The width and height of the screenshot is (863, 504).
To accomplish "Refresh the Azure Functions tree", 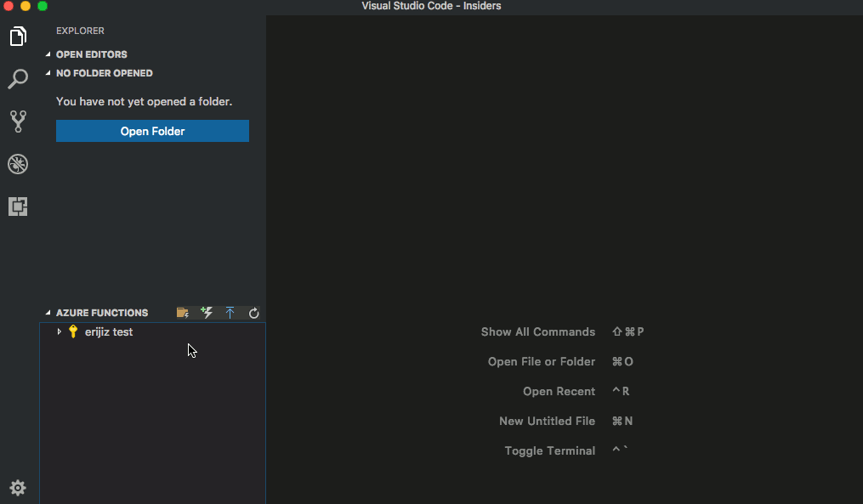I will coord(253,313).
